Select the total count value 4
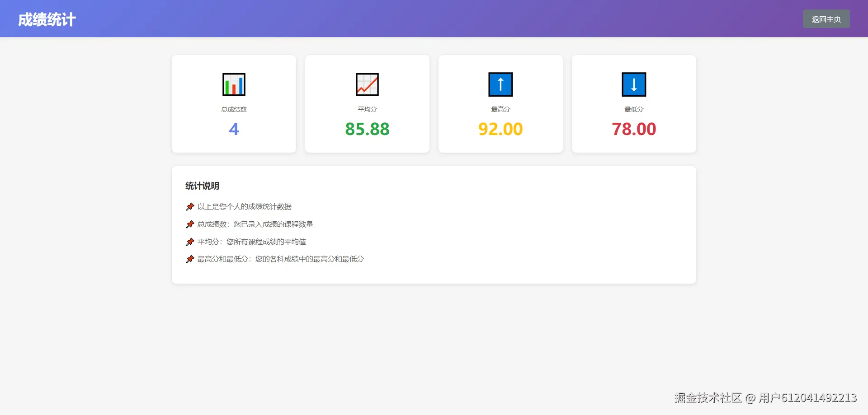 coord(234,129)
